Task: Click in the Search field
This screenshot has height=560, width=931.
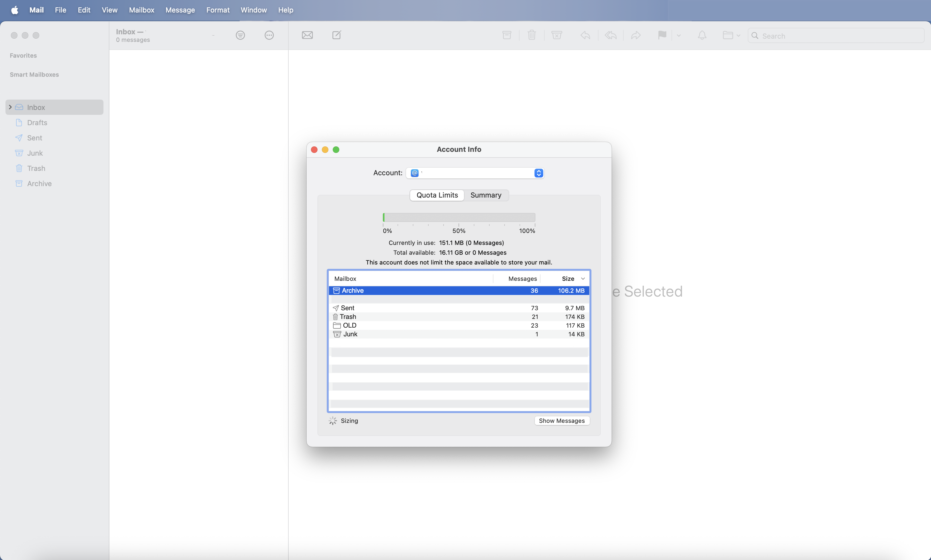Action: 836,35
